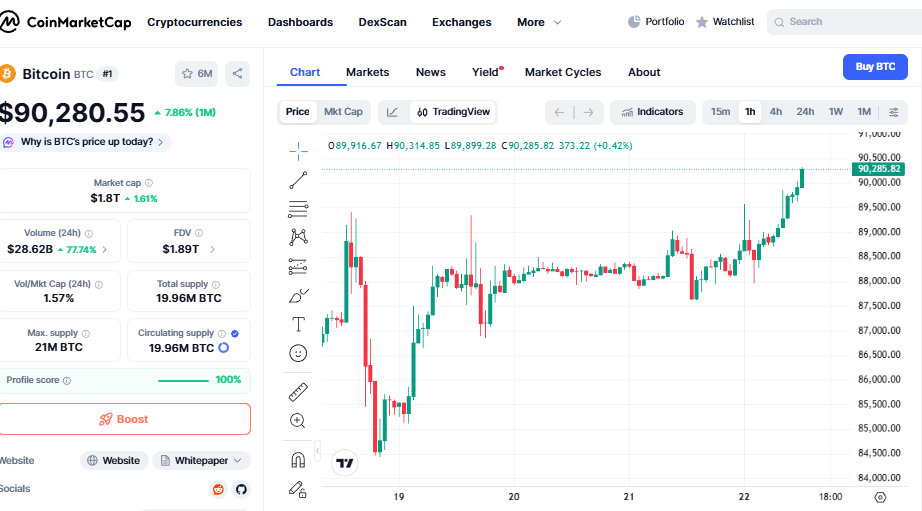
Task: Select the ruler measure tool
Action: [x=298, y=392]
